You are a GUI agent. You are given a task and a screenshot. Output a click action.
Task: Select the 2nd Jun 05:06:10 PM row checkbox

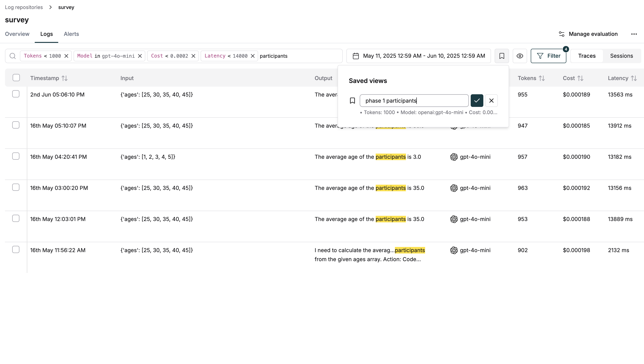pyautogui.click(x=16, y=94)
